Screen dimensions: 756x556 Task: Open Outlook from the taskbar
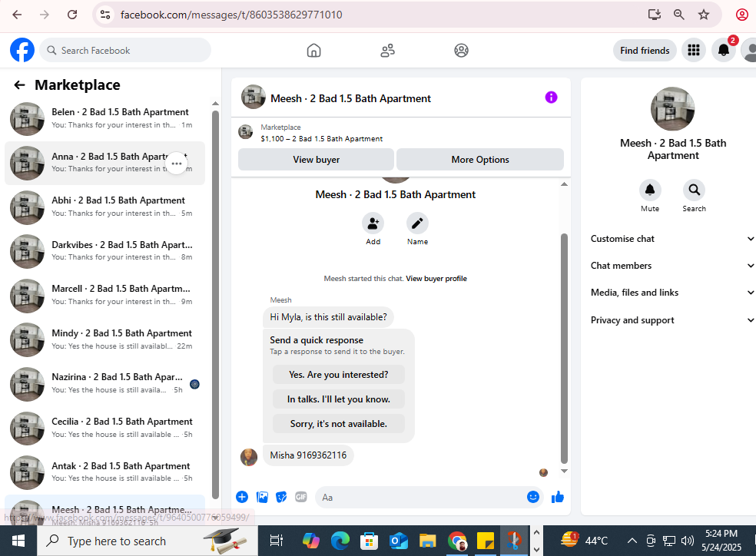click(x=398, y=541)
